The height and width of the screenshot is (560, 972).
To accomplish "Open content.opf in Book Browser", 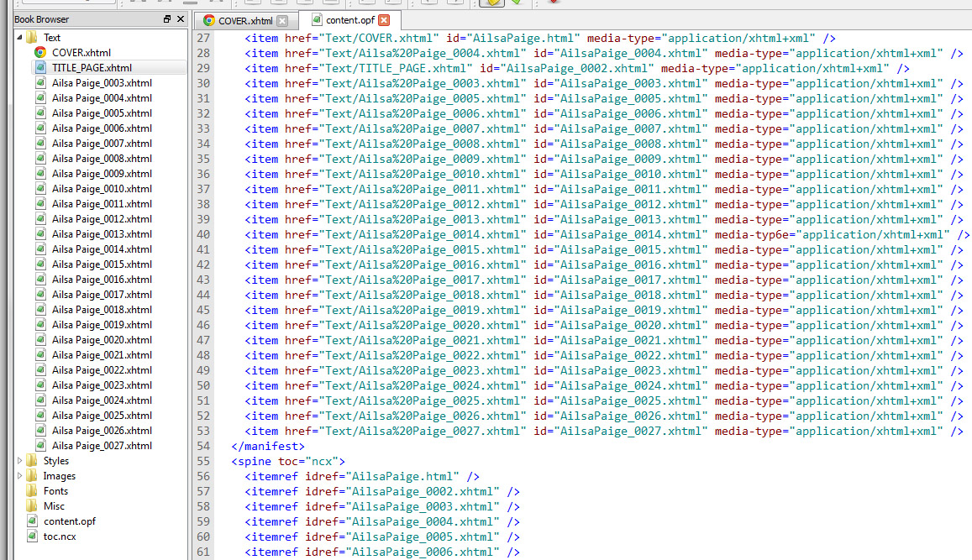I will point(70,521).
